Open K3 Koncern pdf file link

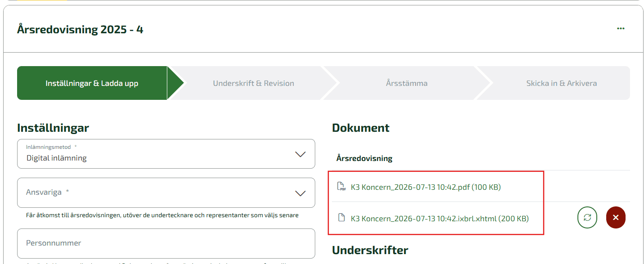click(x=425, y=187)
